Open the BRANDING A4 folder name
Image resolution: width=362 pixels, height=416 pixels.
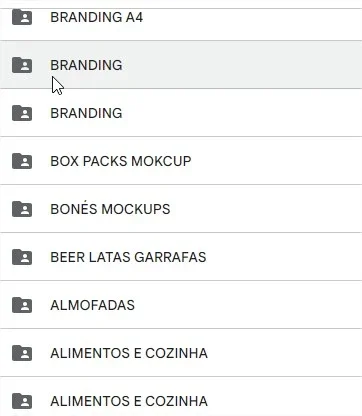pos(97,17)
